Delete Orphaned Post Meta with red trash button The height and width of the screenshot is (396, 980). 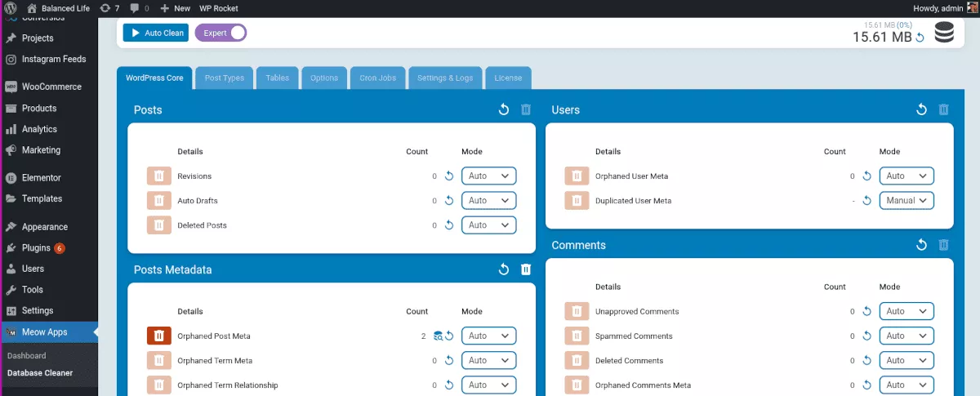tap(159, 336)
